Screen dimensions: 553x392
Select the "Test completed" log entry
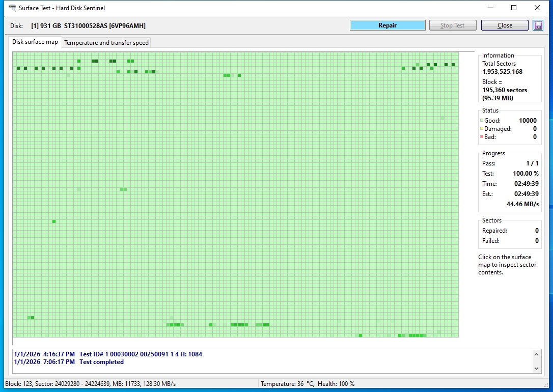(x=101, y=362)
